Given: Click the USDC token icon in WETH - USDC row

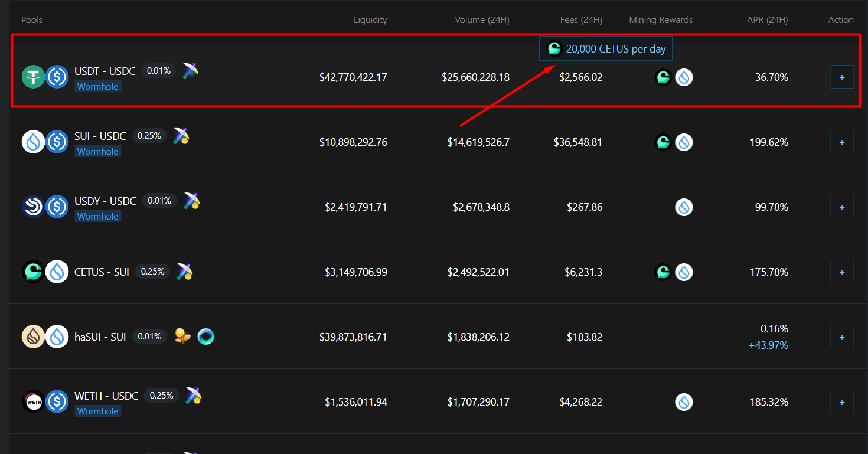Looking at the screenshot, I should tap(57, 401).
